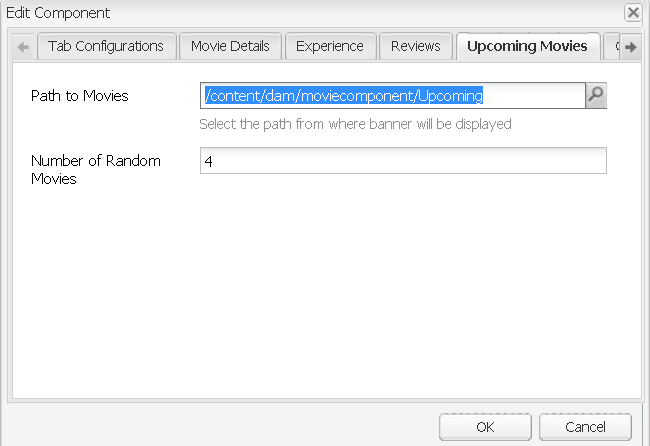The width and height of the screenshot is (650, 446).
Task: Click the Edit Component title bar
Action: 300,13
